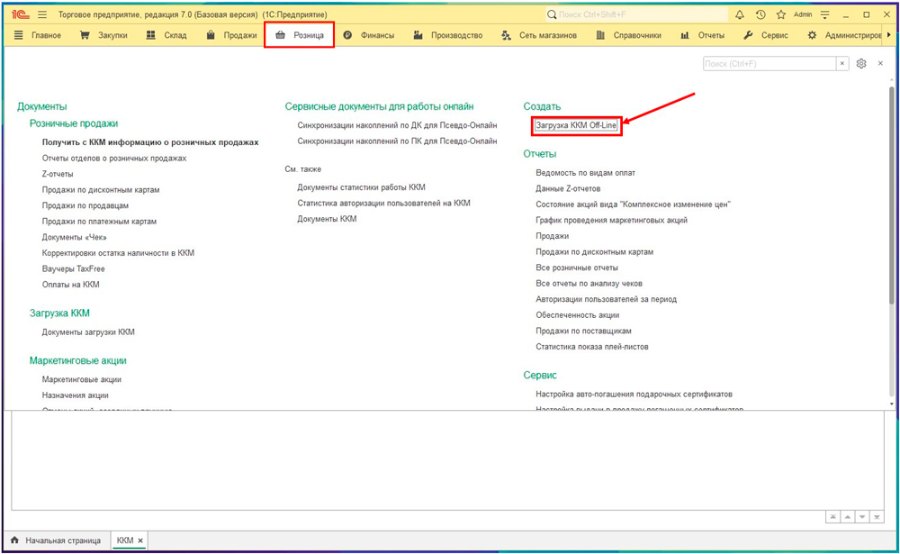Viewport: 900px width, 554px height.
Task: Open Документы загрузки ККМ
Action: pos(88,332)
